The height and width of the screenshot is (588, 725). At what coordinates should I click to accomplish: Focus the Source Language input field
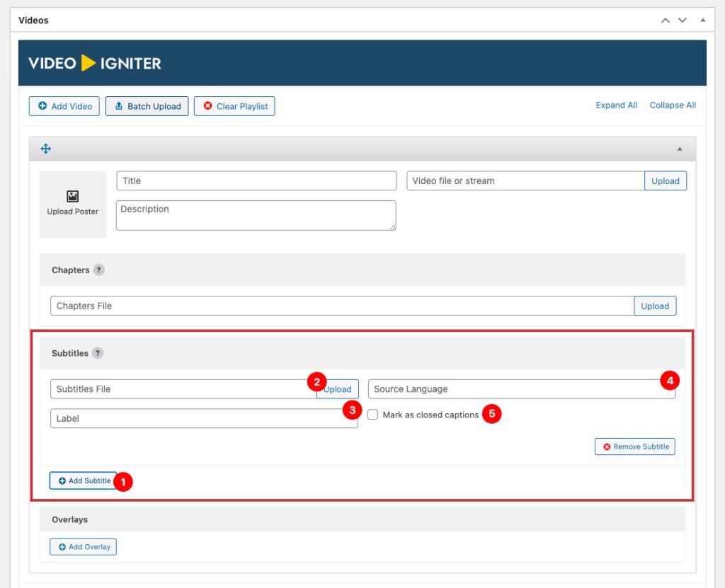pos(513,389)
